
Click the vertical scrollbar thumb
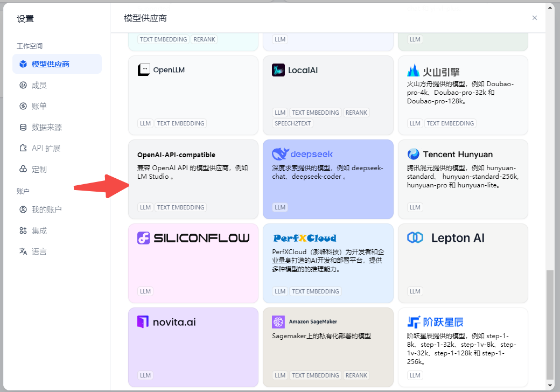point(550,325)
